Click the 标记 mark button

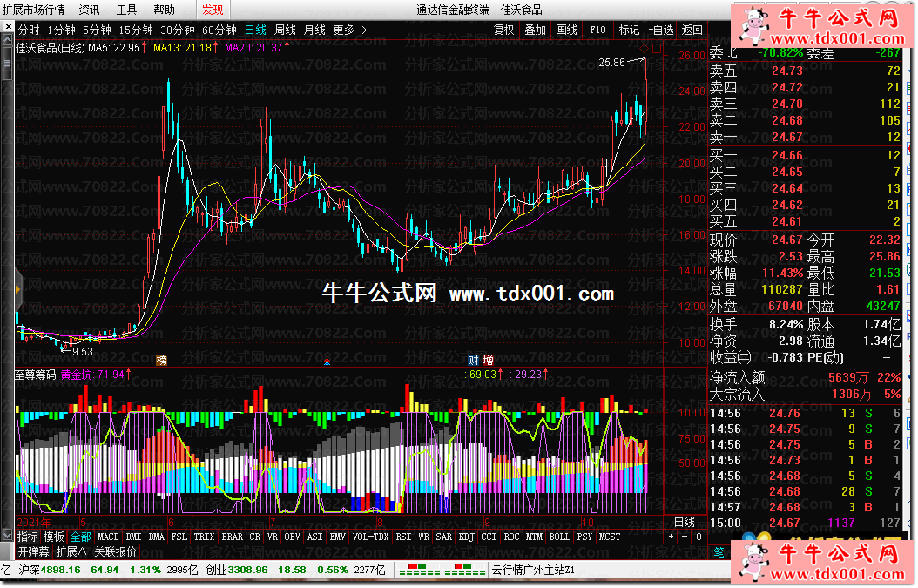[x=630, y=30]
